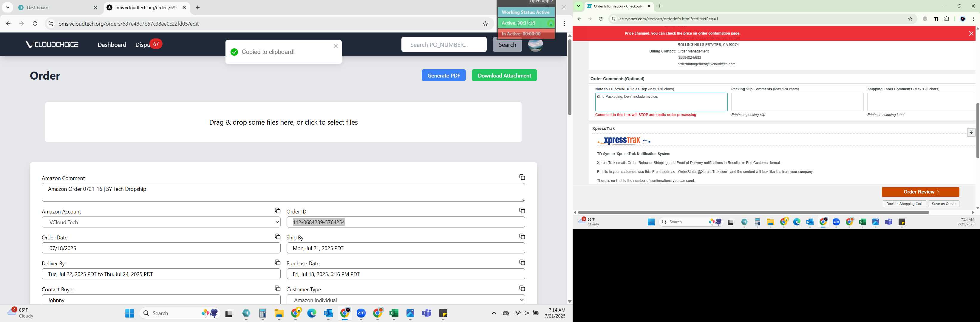
Task: Show hidden tray icons in outer taskbar
Action: (493, 313)
